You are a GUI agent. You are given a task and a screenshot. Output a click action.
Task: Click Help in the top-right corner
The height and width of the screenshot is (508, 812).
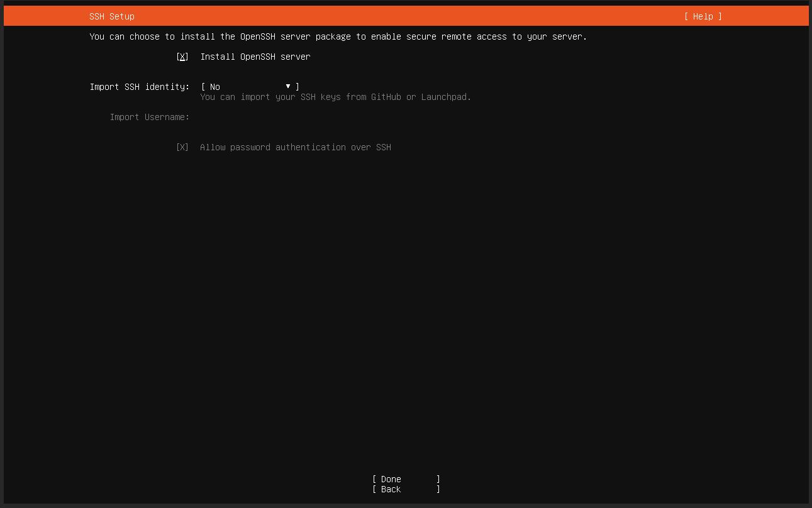tap(703, 16)
